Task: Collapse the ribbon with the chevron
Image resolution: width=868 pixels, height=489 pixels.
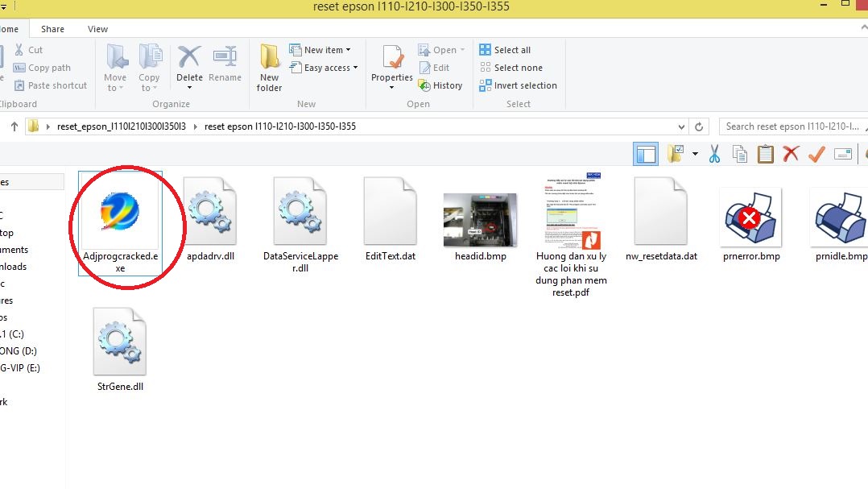Action: (x=863, y=27)
